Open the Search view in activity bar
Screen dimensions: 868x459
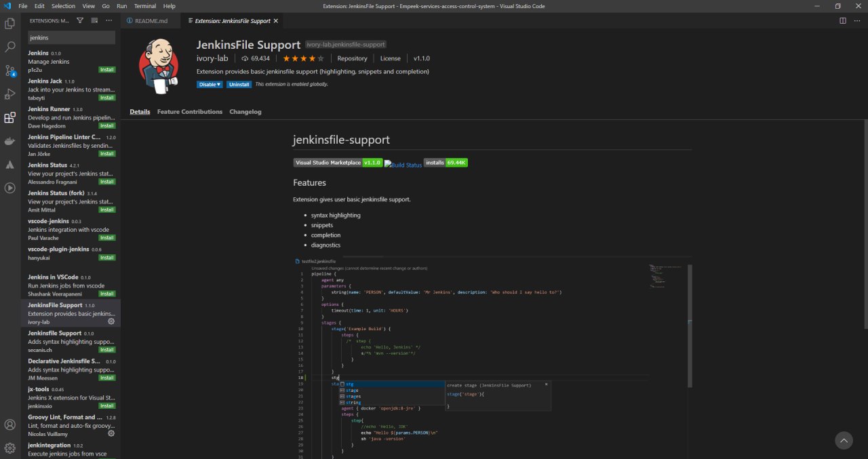[x=10, y=47]
